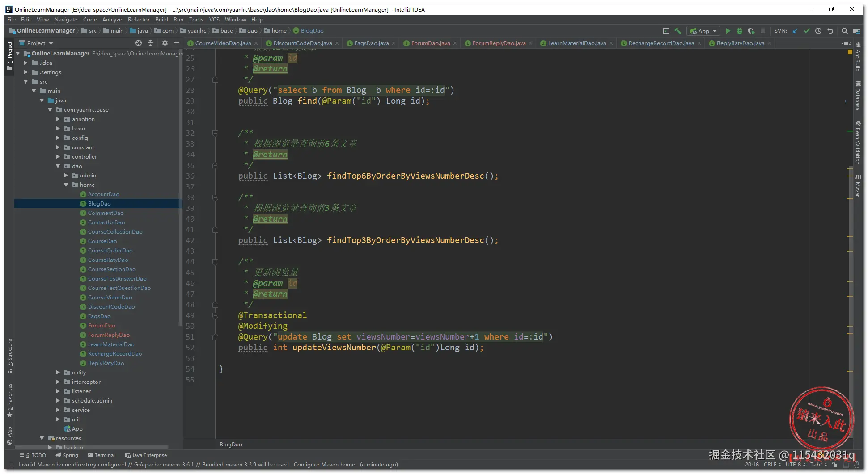The height and width of the screenshot is (474, 868).
Task: Toggle the 1: Project tool window button
Action: coord(10,56)
